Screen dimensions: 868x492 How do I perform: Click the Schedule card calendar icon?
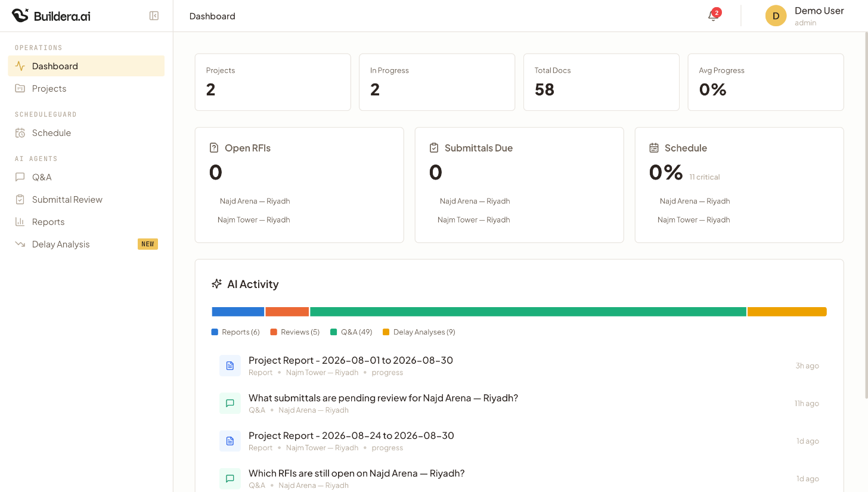(654, 148)
